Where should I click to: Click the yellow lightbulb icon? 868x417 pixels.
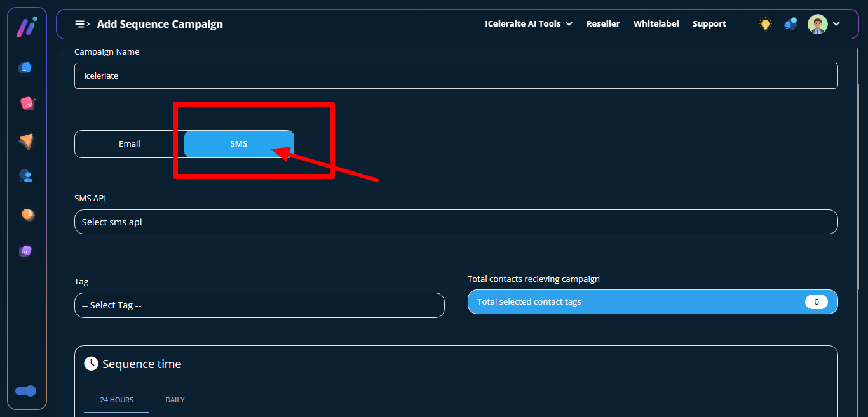765,24
